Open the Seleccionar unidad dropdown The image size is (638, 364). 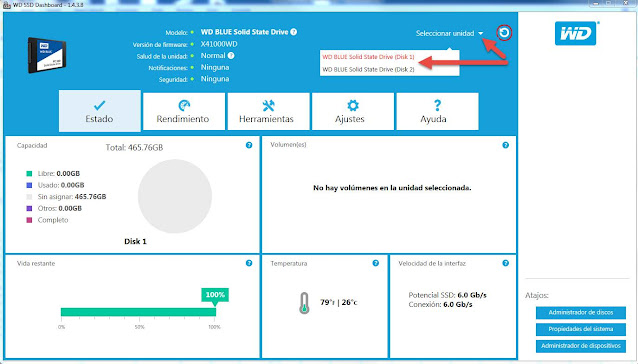click(449, 33)
